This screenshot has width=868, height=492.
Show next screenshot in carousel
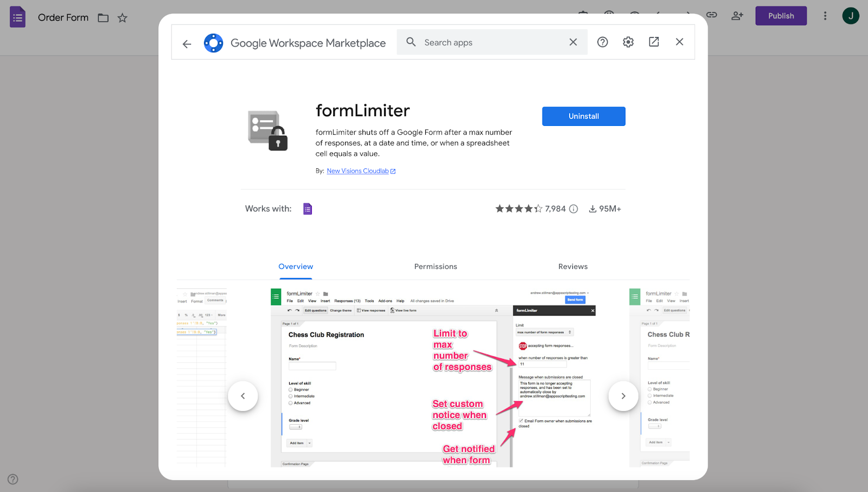click(x=623, y=396)
